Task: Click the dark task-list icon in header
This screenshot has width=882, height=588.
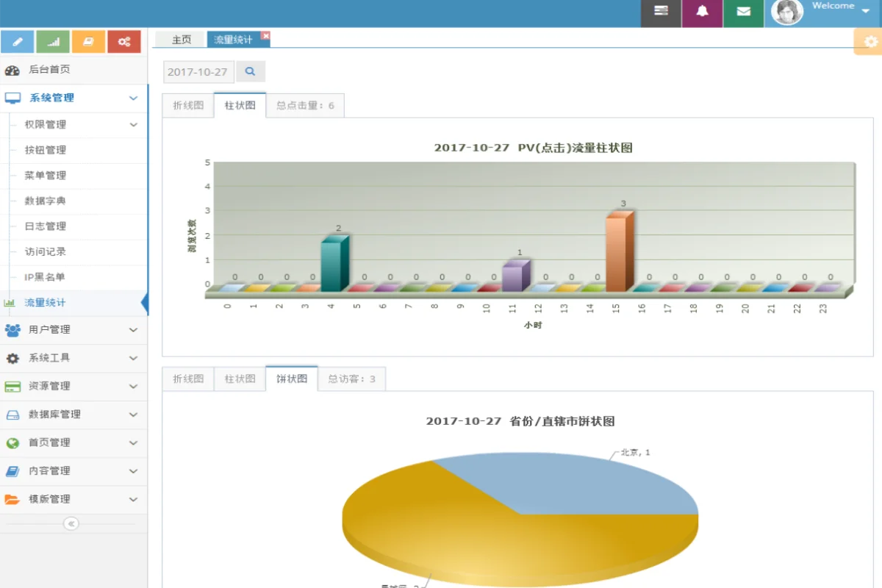Action: 661,12
